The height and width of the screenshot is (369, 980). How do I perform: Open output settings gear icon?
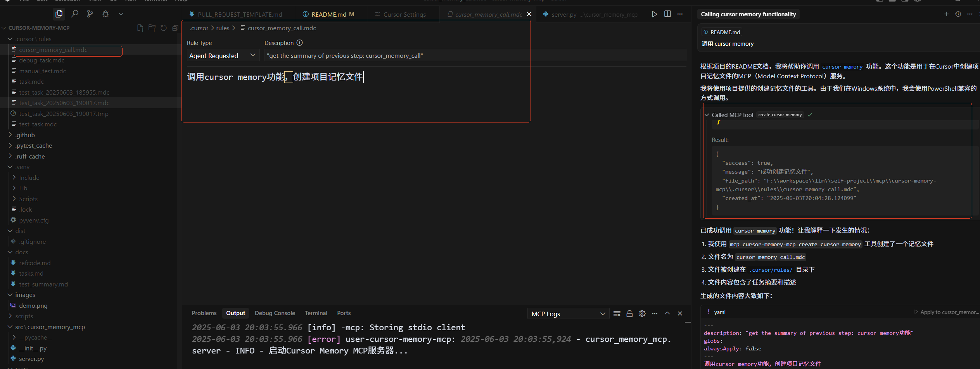(642, 314)
